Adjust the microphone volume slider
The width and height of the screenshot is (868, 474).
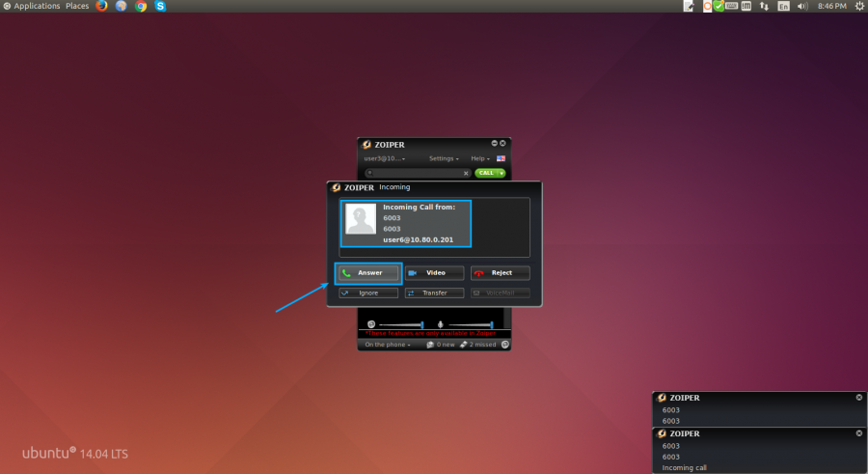tap(471, 325)
